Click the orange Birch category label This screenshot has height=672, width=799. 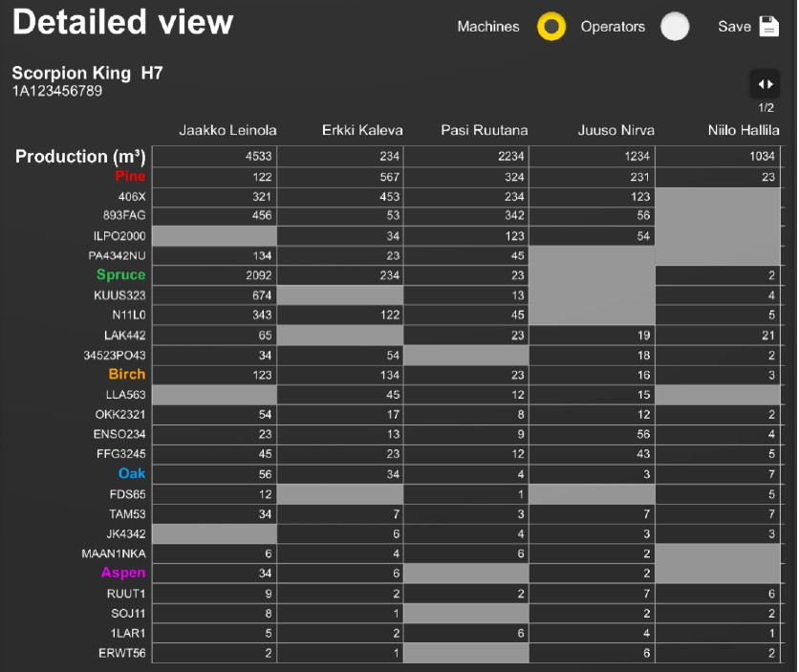click(127, 374)
